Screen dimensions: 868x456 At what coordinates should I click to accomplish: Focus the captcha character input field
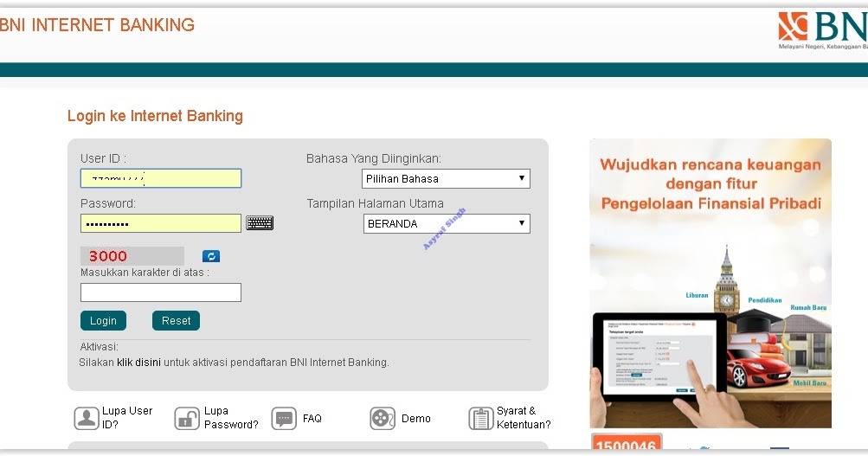(x=161, y=292)
